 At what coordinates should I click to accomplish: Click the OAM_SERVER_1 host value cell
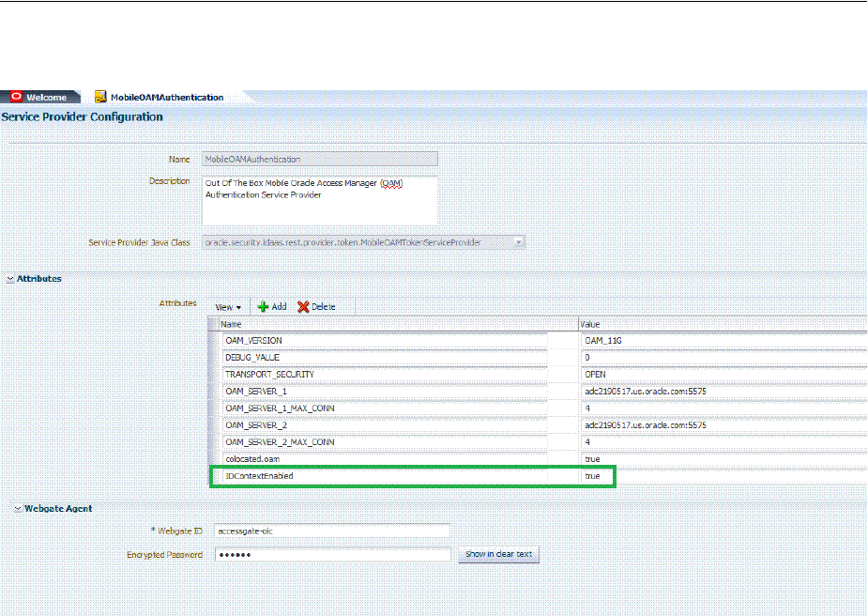(x=724, y=392)
